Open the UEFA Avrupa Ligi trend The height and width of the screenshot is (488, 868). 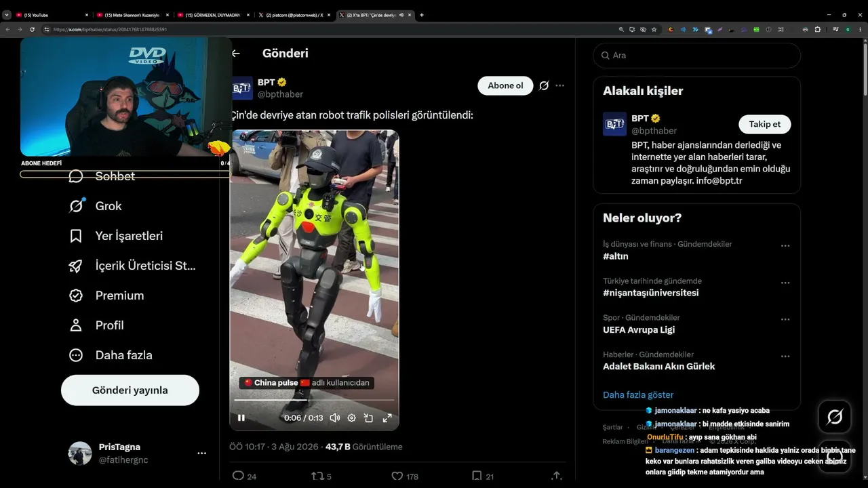pos(639,330)
